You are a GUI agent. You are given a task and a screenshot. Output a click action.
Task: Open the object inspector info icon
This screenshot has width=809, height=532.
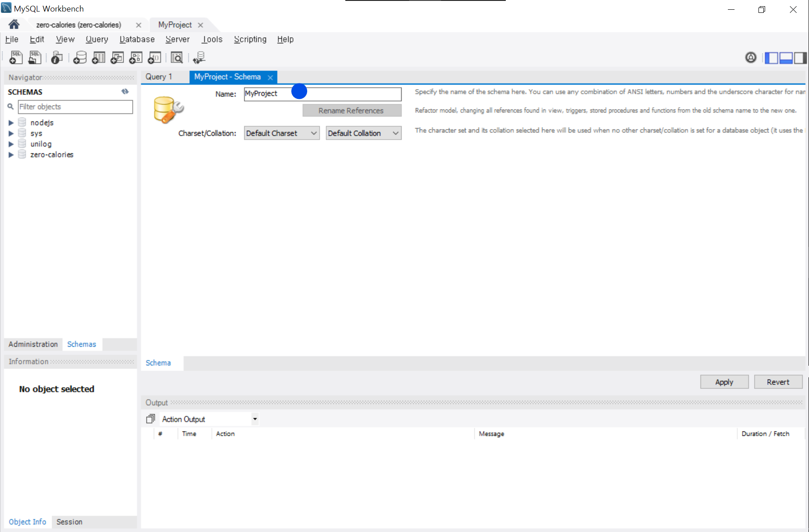57,58
